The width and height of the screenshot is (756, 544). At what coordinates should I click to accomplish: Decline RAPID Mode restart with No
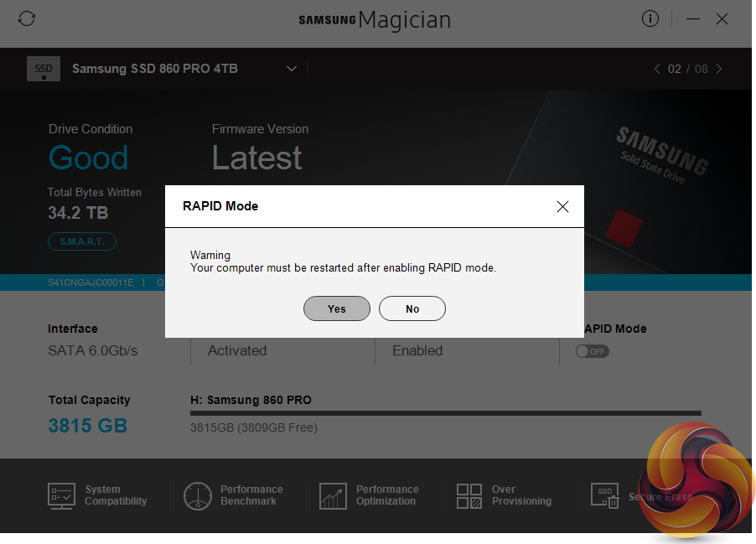(412, 308)
